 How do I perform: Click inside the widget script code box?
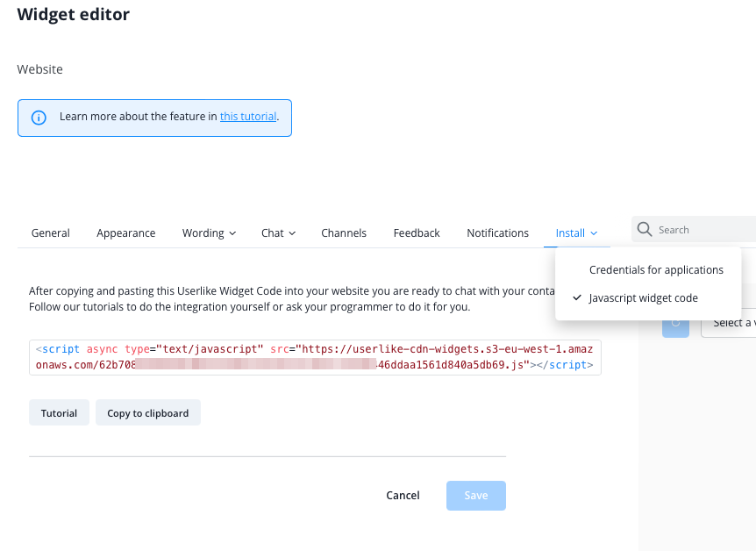(315, 357)
